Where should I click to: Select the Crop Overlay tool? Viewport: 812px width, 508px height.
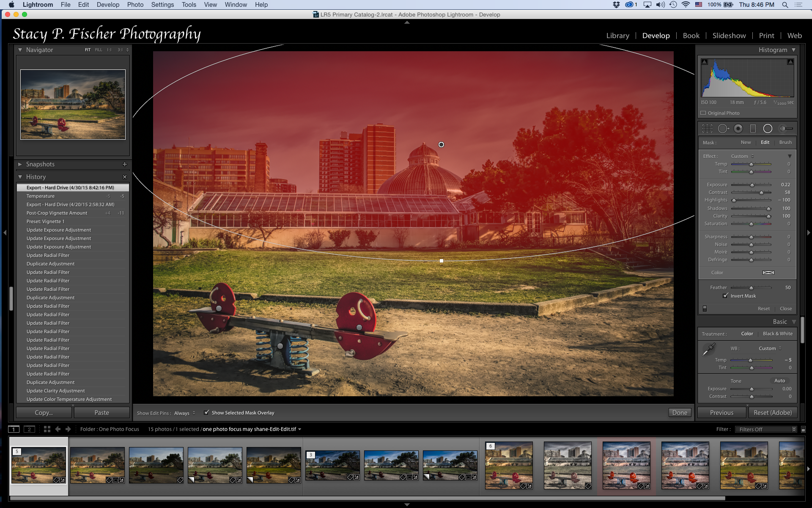click(x=707, y=129)
